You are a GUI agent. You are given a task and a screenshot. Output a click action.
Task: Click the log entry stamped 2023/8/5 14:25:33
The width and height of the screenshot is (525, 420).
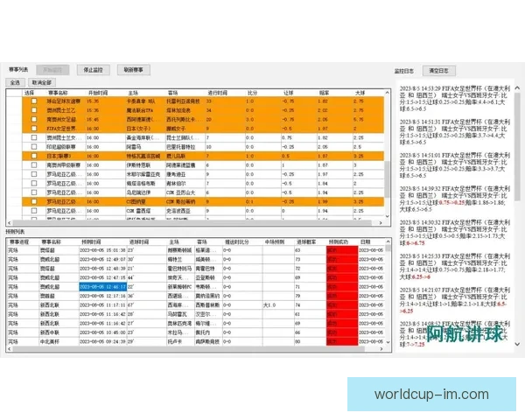click(455, 266)
